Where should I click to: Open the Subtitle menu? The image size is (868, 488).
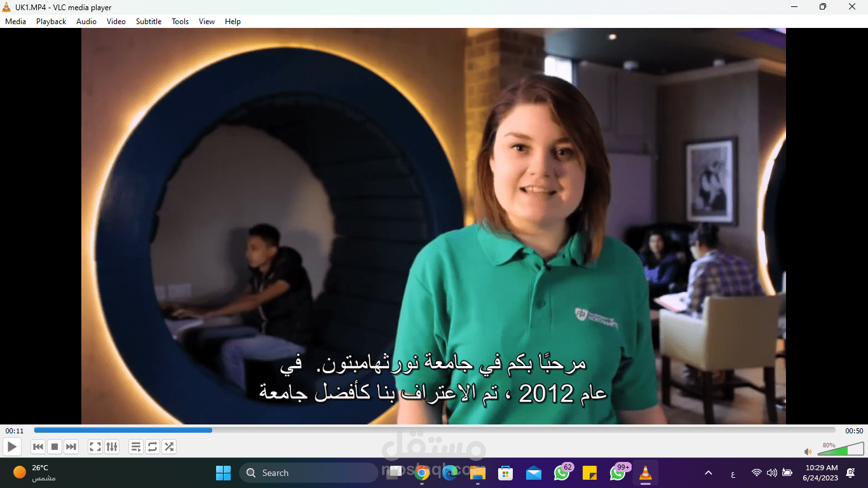pos(149,22)
